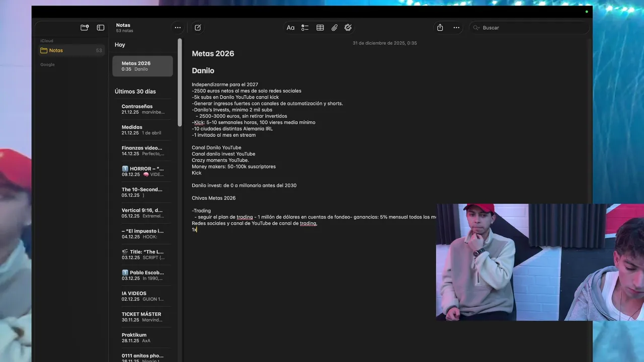
Task: Click the Crazy moments YouTube line
Action: pyautogui.click(x=220, y=160)
